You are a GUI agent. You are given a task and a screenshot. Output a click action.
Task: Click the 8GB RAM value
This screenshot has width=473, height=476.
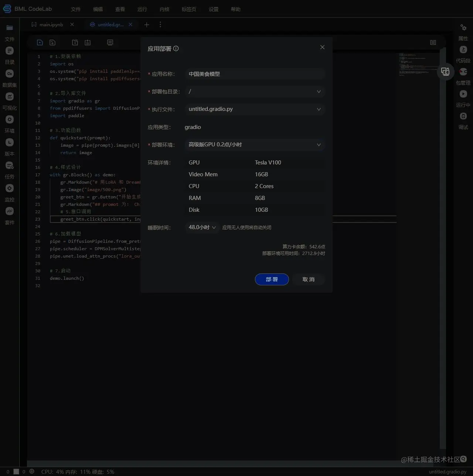260,198
